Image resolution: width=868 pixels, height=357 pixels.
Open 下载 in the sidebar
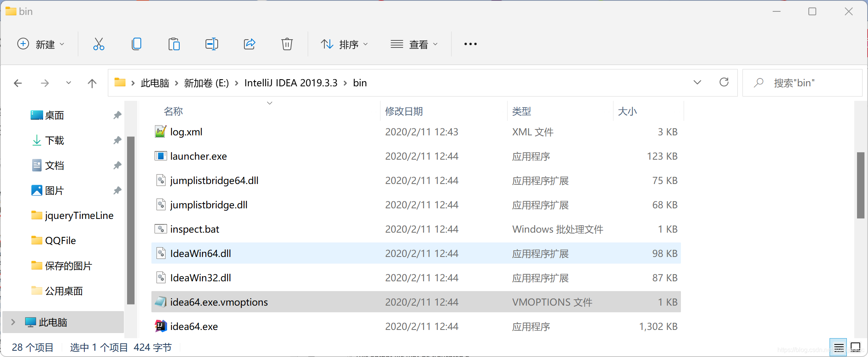point(55,140)
